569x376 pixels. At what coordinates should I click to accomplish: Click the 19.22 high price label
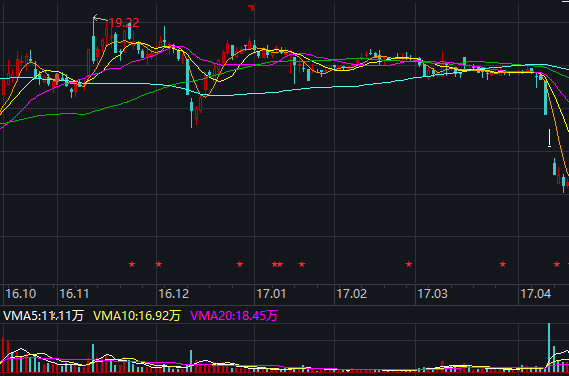coord(124,23)
